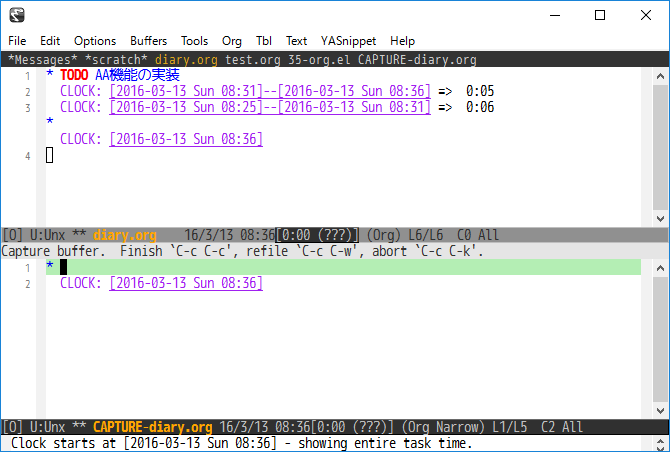Click the (Org) major mode indicator

(384, 235)
